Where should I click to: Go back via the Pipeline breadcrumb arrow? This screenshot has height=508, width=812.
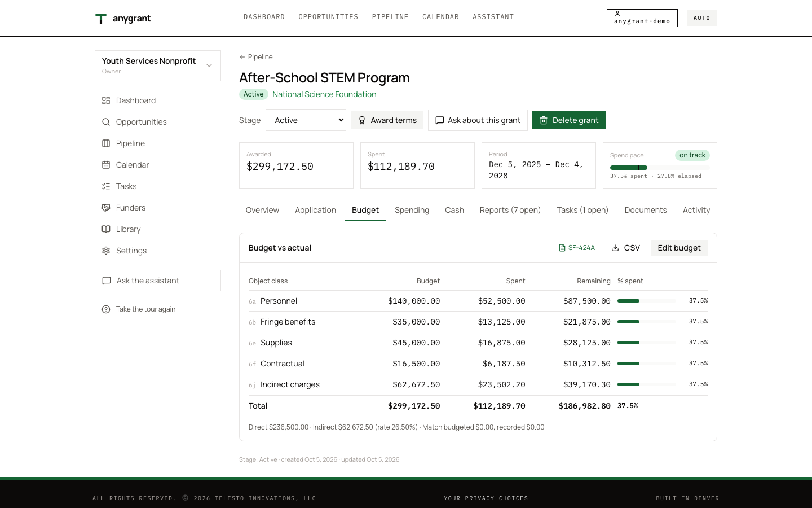coord(242,57)
